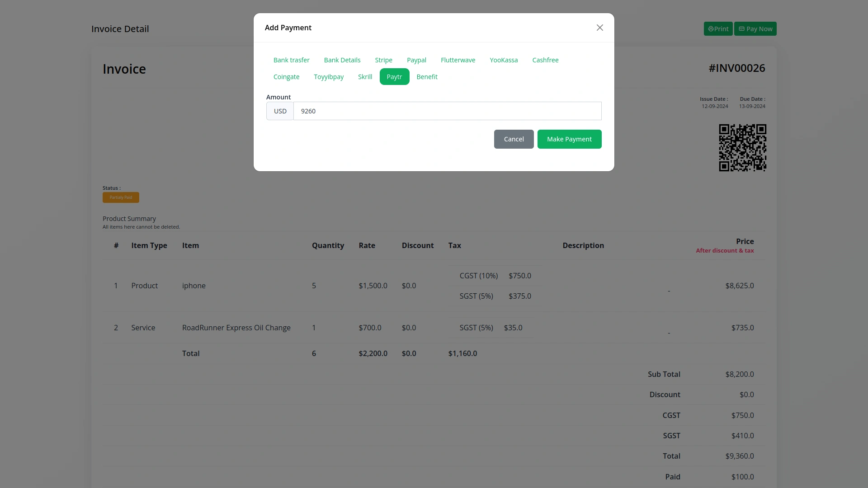Click the invoice QR code image
This screenshot has width=868, height=488.
pyautogui.click(x=742, y=148)
